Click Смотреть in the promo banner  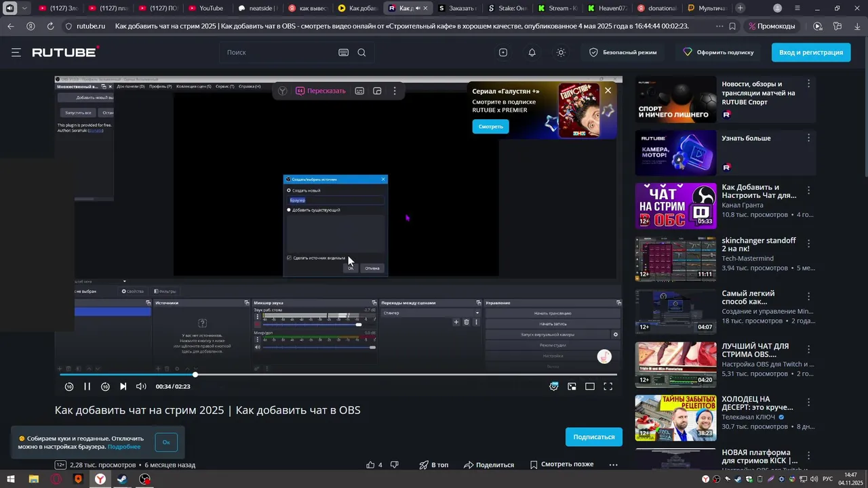tap(490, 126)
